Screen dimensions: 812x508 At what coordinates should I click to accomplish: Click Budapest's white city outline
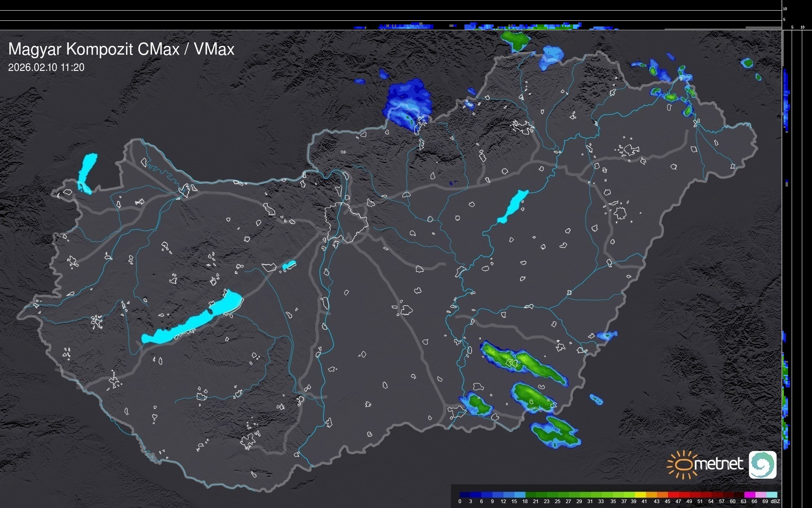coord(346,222)
